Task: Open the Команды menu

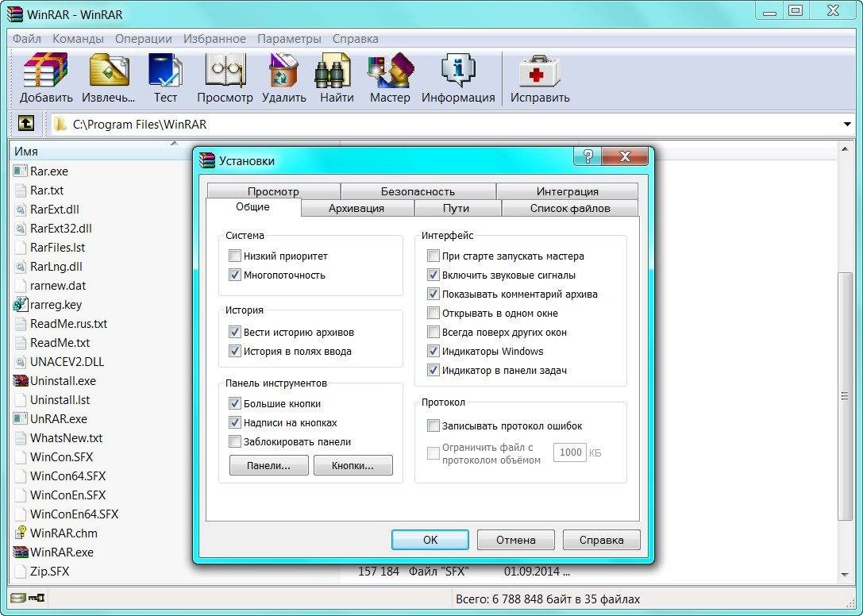Action: (x=78, y=39)
